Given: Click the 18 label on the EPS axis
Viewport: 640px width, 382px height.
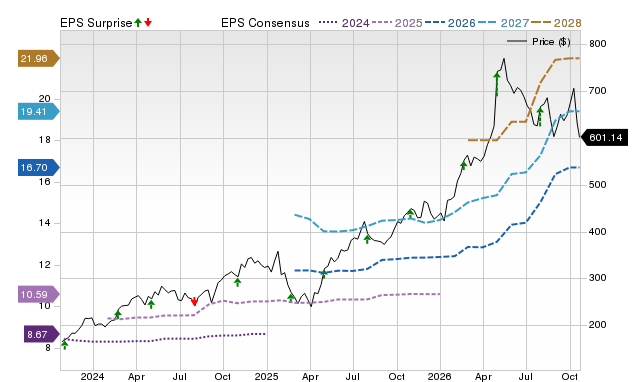Looking at the screenshot, I should click(44, 140).
